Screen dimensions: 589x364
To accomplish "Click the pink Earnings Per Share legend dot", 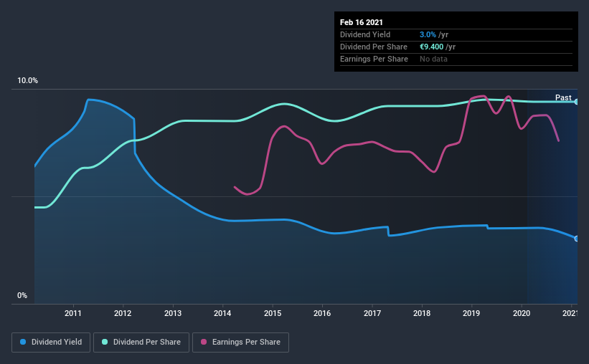I will coord(204,342).
